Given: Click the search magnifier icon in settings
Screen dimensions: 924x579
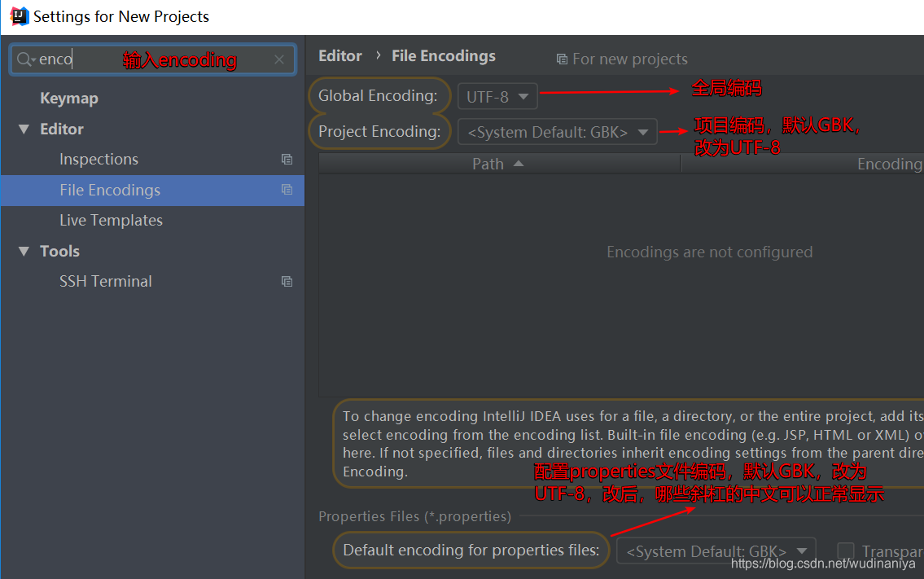Looking at the screenshot, I should [24, 59].
